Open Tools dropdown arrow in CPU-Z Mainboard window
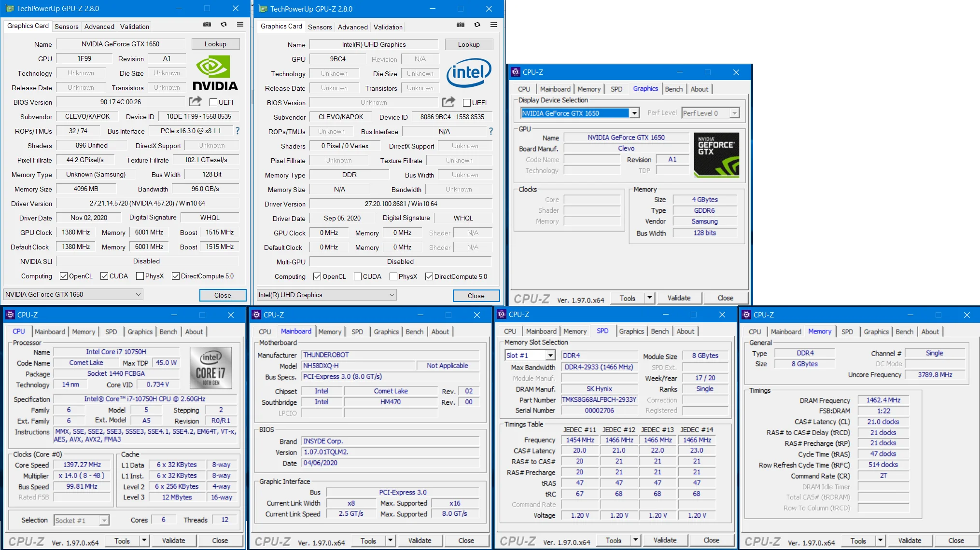The height and width of the screenshot is (550, 980). click(390, 541)
